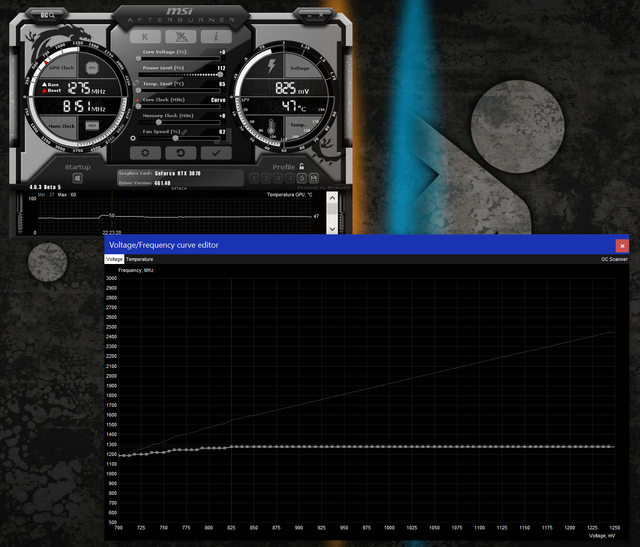
Task: Click the Temp. Limit value 65
Action: (222, 84)
